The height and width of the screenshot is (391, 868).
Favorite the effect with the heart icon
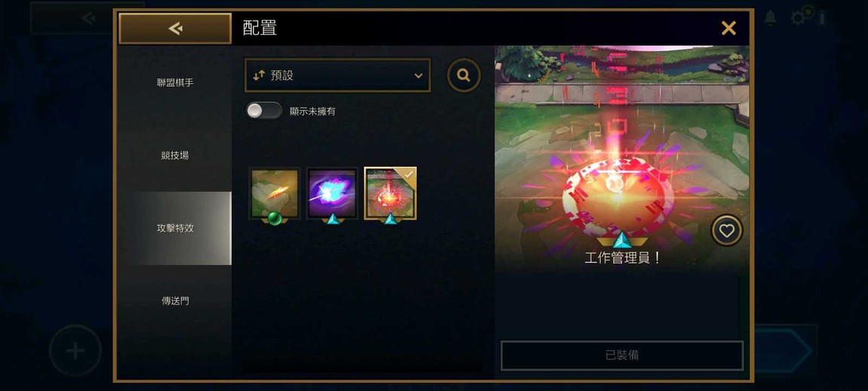click(726, 230)
